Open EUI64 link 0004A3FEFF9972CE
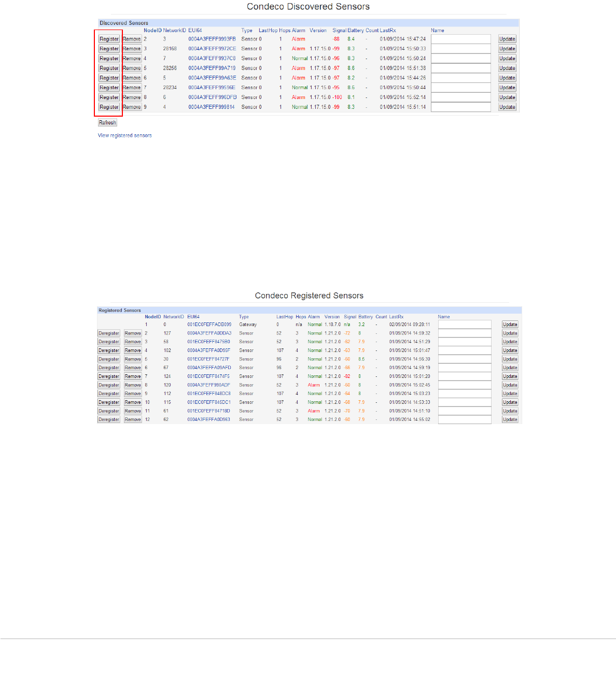This screenshot has width=616, height=675. 212,49
